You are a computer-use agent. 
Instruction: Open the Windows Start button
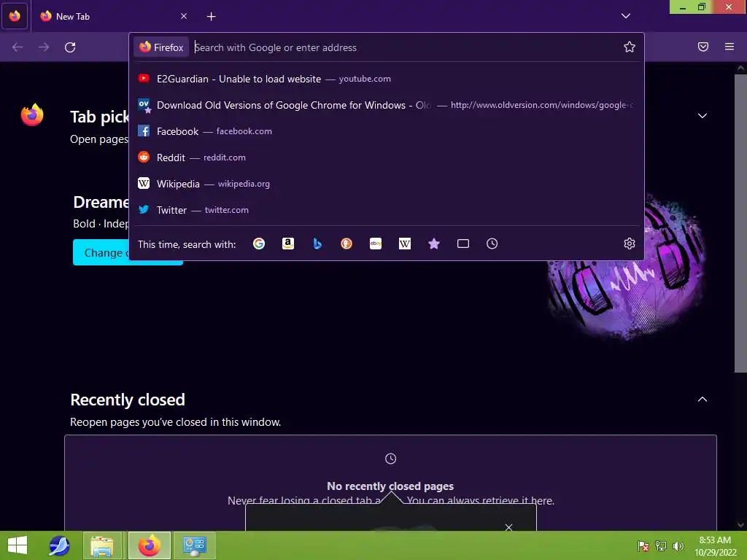point(18,545)
